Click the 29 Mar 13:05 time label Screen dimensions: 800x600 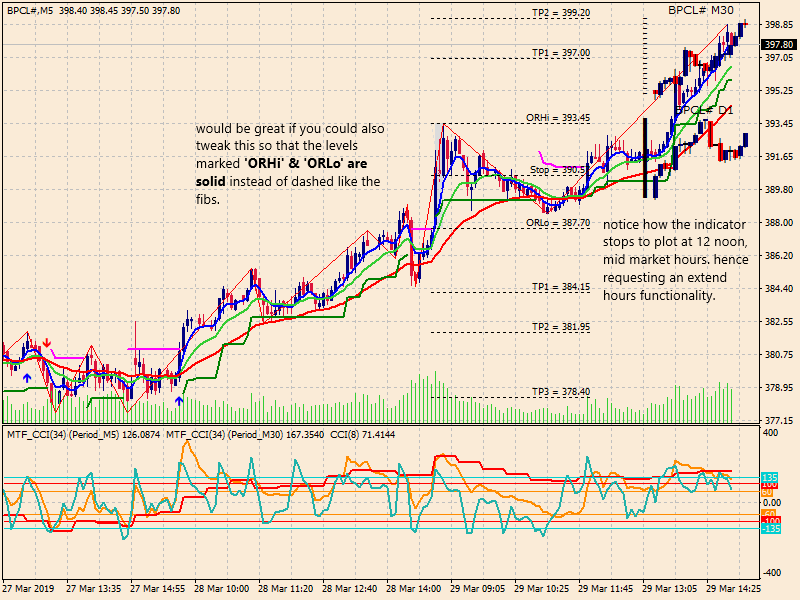pyautogui.click(x=669, y=588)
